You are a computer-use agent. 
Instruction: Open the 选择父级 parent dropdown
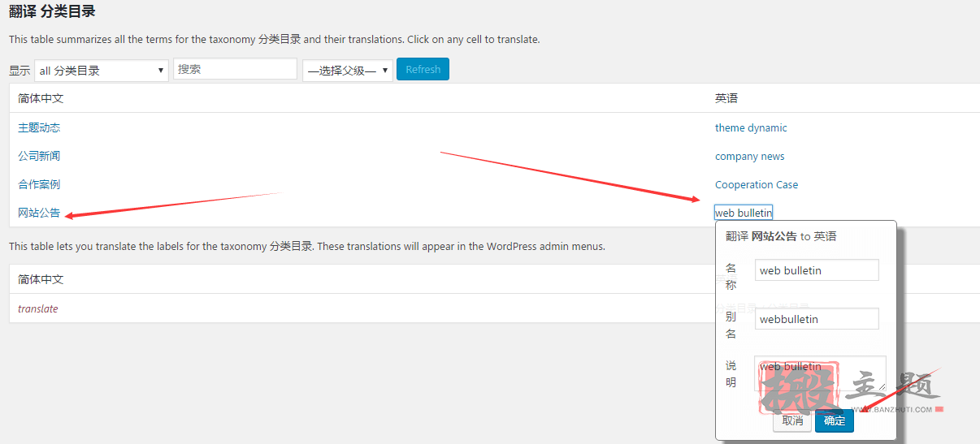coord(348,71)
